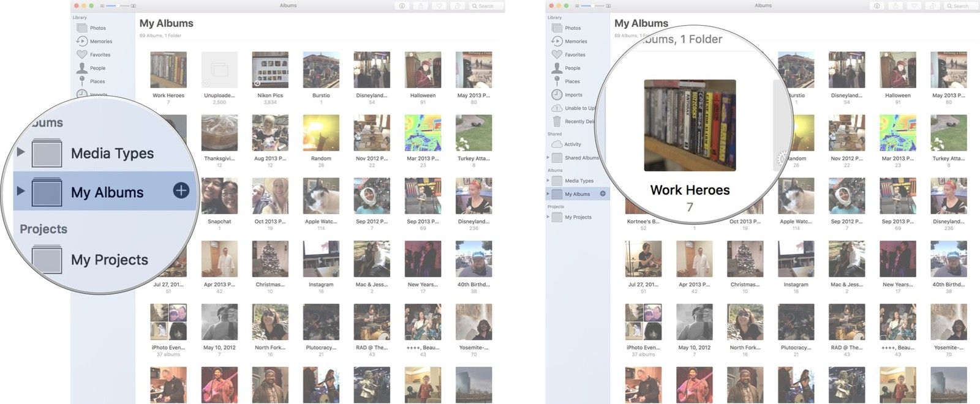Click the Info button in left window toolbar
Viewport: 980px width, 404px height.
pyautogui.click(x=402, y=6)
